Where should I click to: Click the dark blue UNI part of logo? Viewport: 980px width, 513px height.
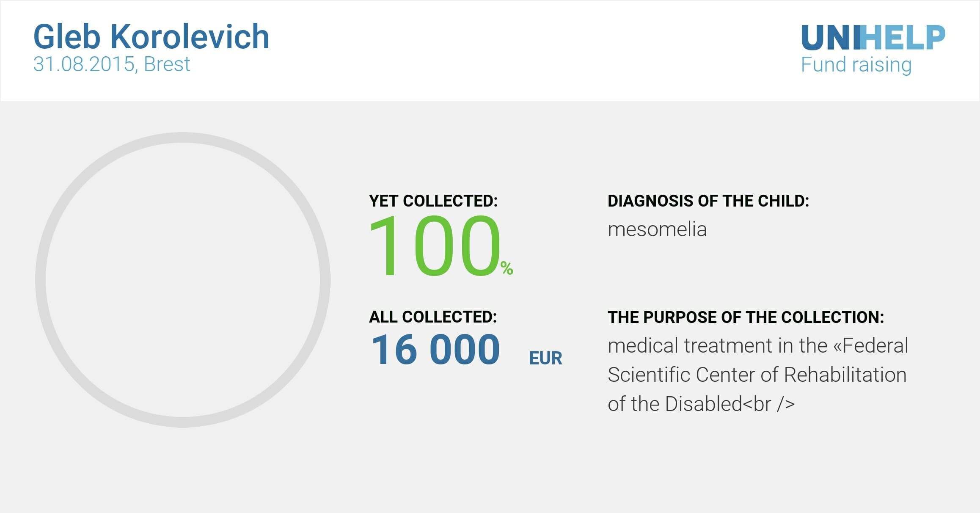(829, 38)
